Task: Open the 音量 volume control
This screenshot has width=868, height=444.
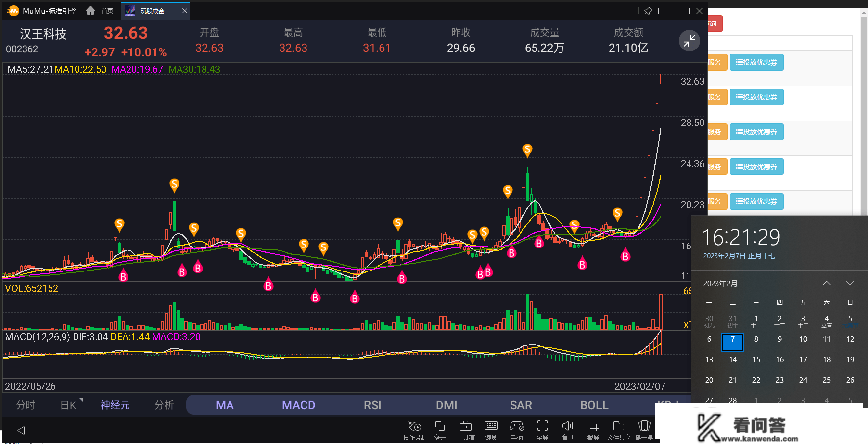Action: (x=568, y=430)
